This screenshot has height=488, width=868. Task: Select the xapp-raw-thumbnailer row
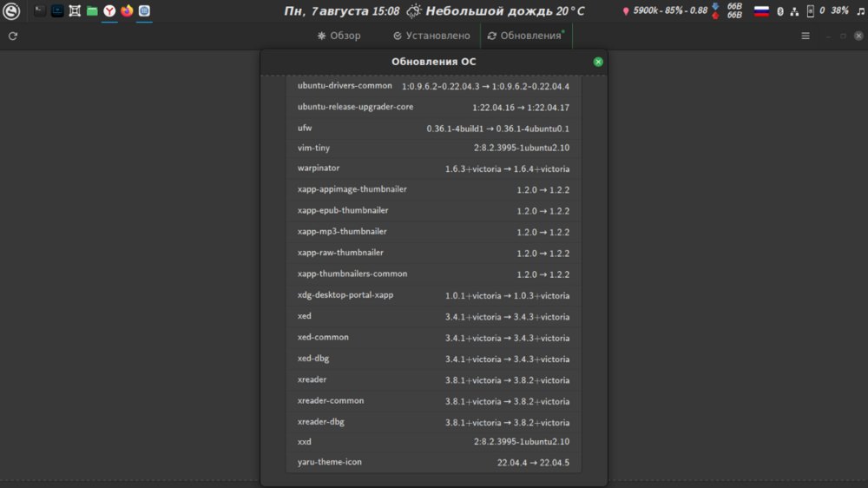[x=433, y=253]
